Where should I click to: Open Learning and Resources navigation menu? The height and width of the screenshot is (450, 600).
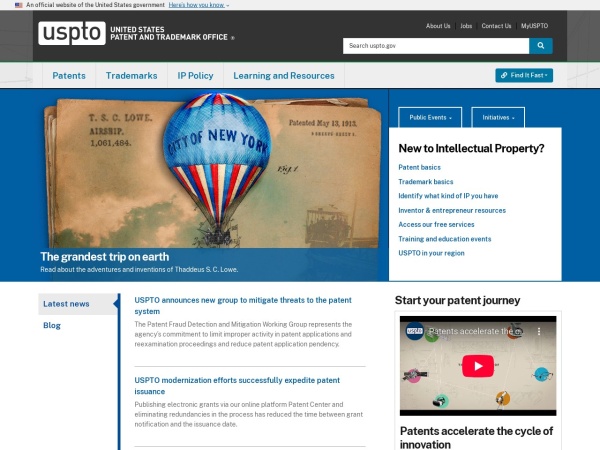284,75
